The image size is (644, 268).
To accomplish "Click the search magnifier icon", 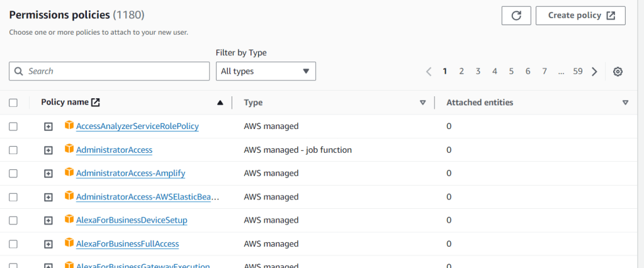I will [x=18, y=71].
